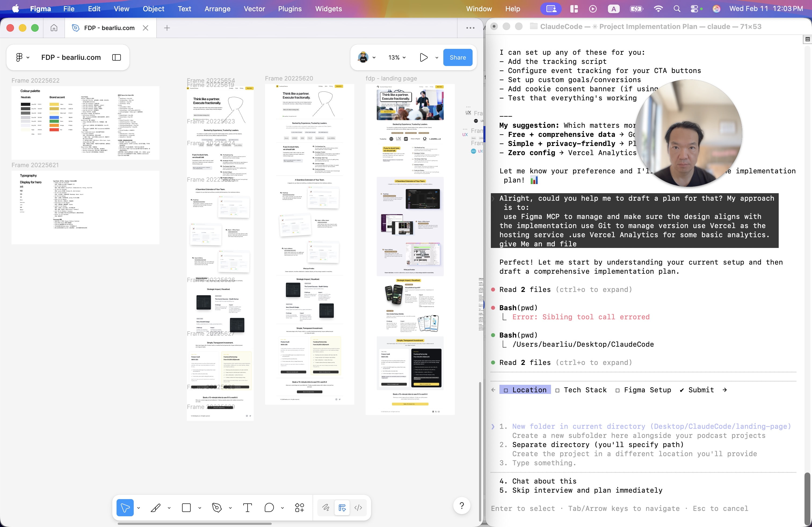Open the Plugins menu

pyautogui.click(x=290, y=9)
